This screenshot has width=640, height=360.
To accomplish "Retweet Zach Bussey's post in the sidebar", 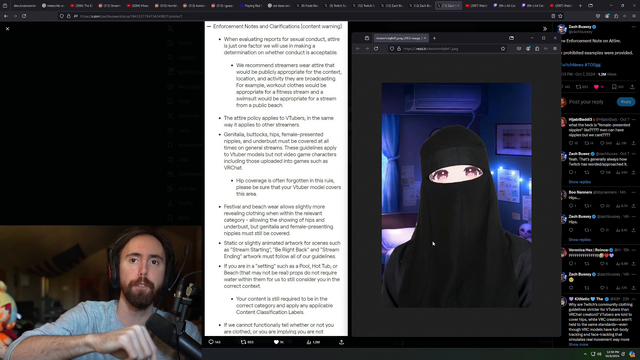I will click(578, 87).
